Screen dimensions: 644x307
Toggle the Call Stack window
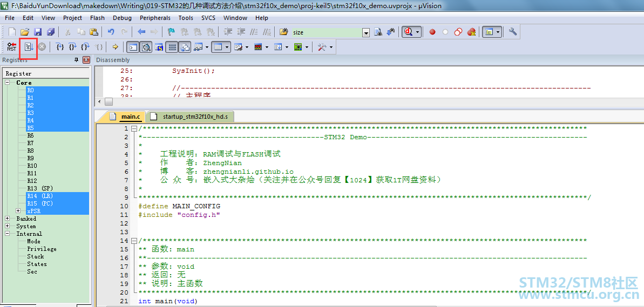tap(185, 47)
